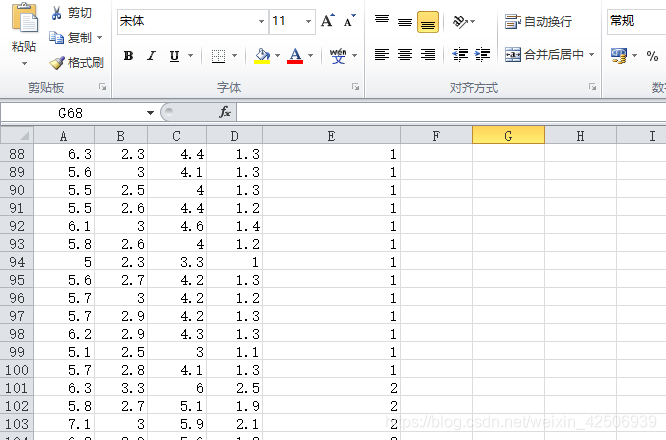
Task: Click cell B99 value 2.5
Action: 121,352
